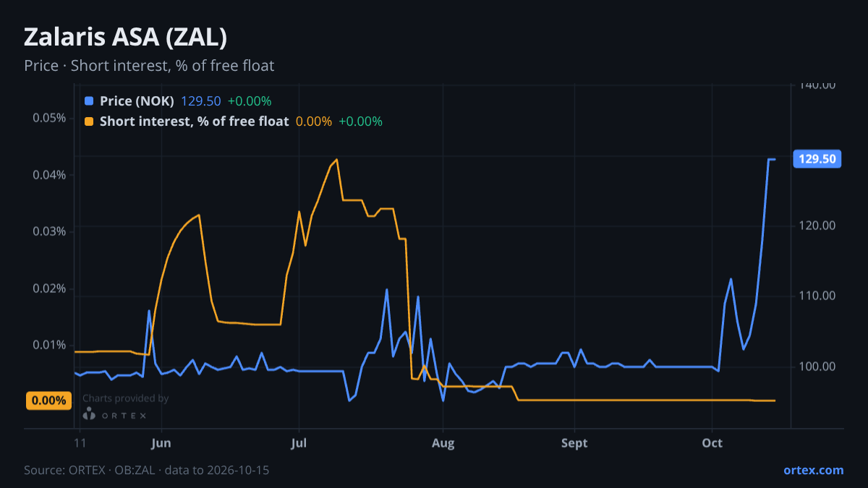Click the green +0.00% next to Price

[x=250, y=101]
